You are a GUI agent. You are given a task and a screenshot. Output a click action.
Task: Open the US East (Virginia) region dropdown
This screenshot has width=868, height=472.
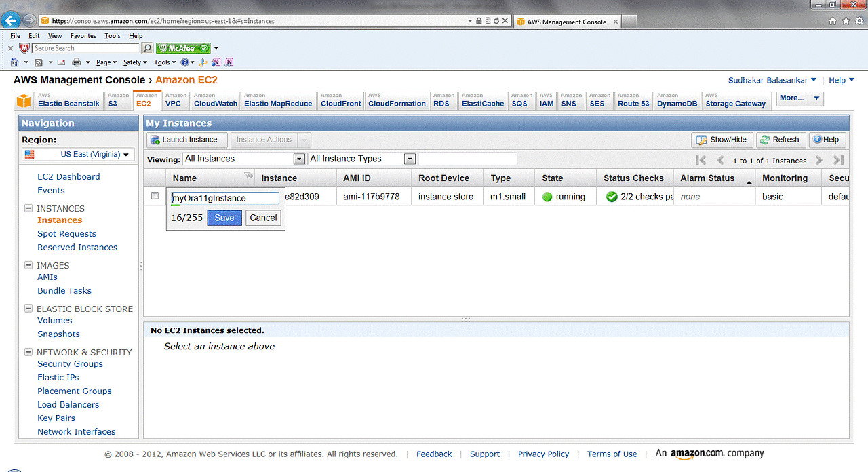click(77, 154)
